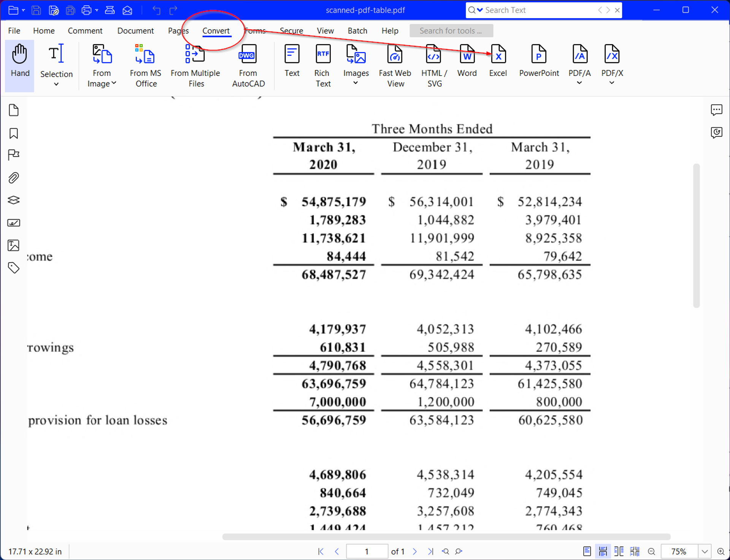Open the Attachments sidebar panel

tap(14, 178)
